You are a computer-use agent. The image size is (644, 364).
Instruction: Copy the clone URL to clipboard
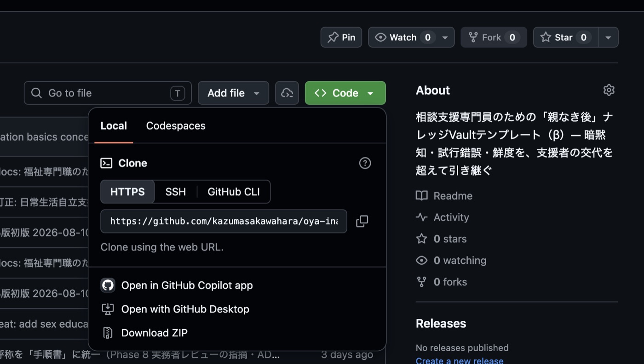coord(362,221)
